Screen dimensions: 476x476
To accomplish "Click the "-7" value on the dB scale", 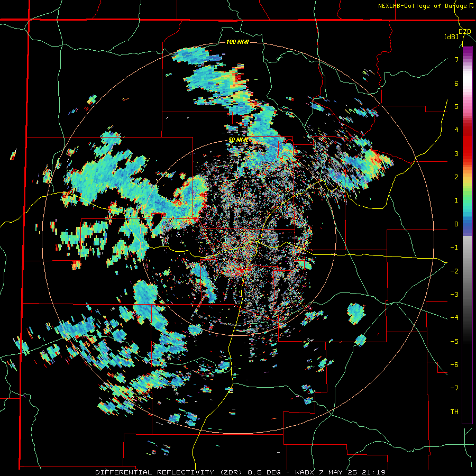I will click(x=454, y=388).
